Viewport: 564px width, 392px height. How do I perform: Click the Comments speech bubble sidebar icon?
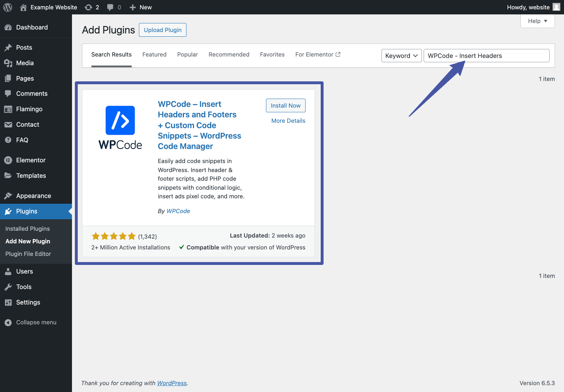point(8,94)
